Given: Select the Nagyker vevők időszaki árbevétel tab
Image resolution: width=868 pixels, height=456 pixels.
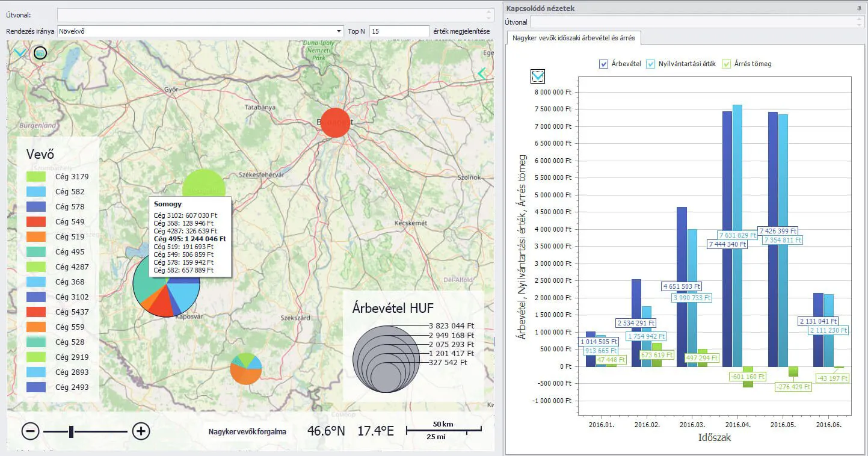Looking at the screenshot, I should tap(574, 38).
